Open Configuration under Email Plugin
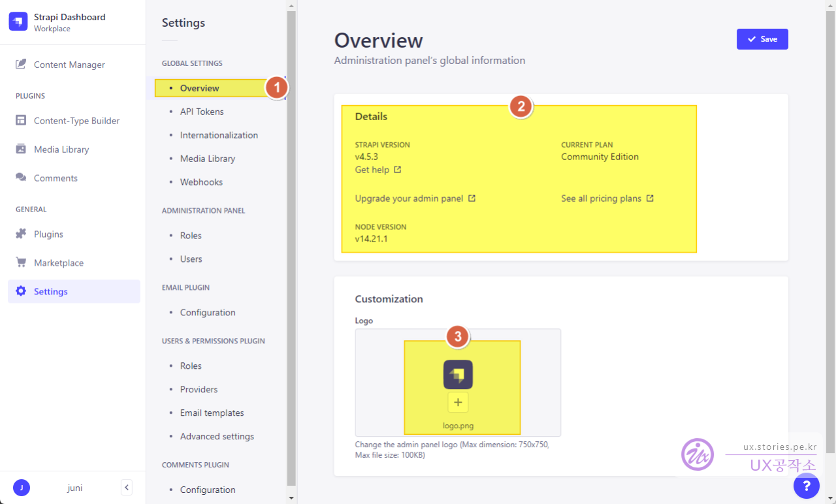This screenshot has width=836, height=504. click(x=208, y=313)
